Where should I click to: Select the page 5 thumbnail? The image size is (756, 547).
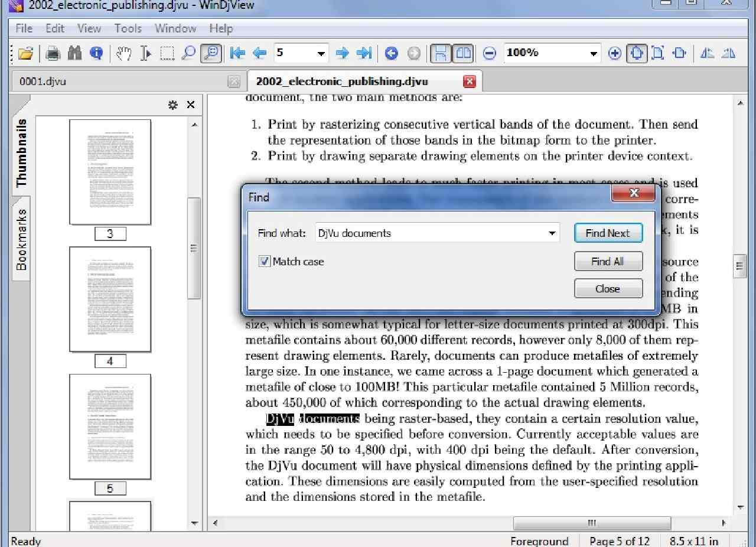(110, 426)
